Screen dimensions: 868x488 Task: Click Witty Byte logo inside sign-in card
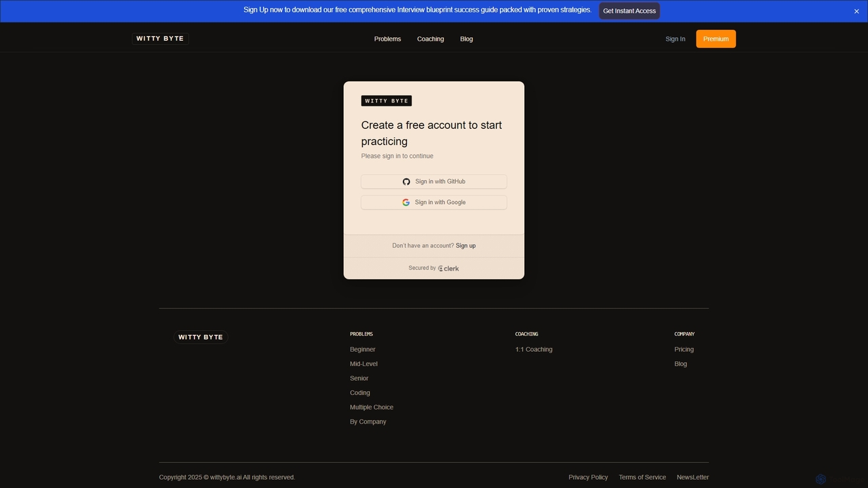pyautogui.click(x=387, y=101)
